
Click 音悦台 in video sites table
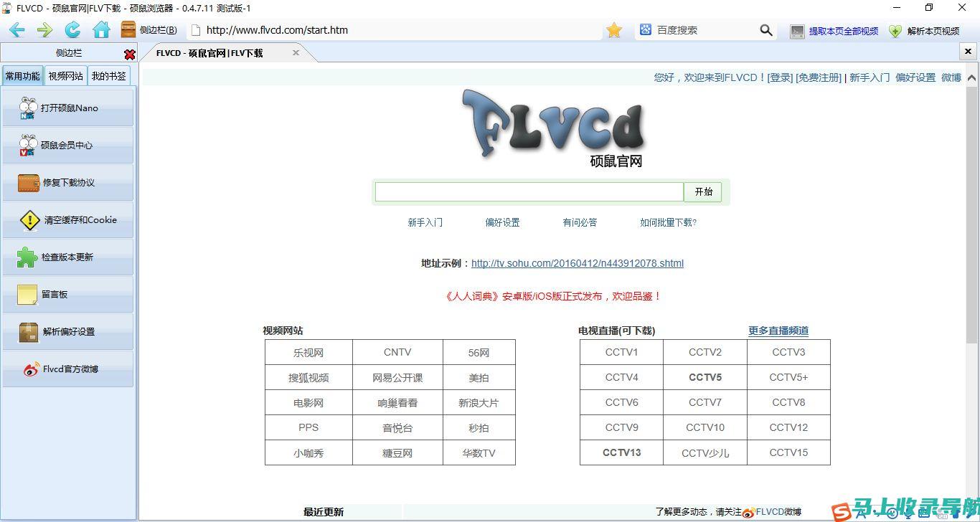click(x=397, y=427)
